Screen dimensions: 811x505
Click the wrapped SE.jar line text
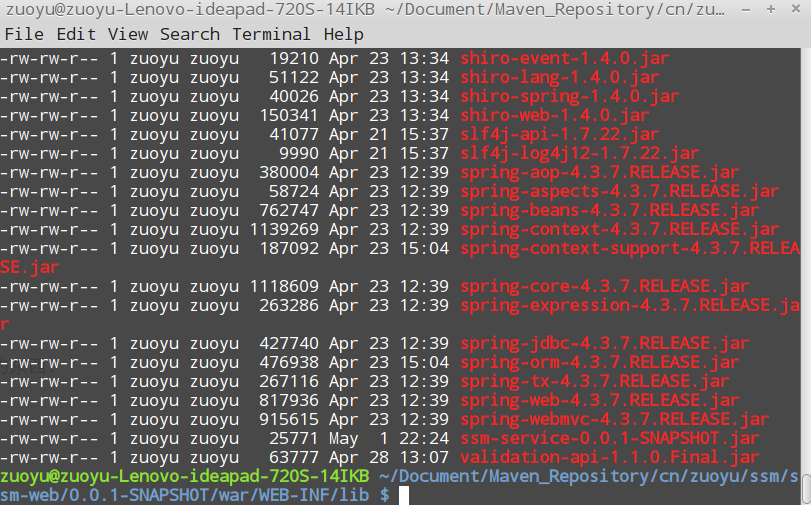click(x=30, y=268)
